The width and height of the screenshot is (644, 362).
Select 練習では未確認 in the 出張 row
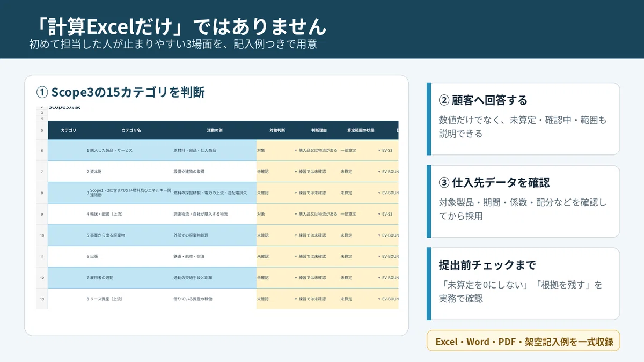pyautogui.click(x=312, y=256)
